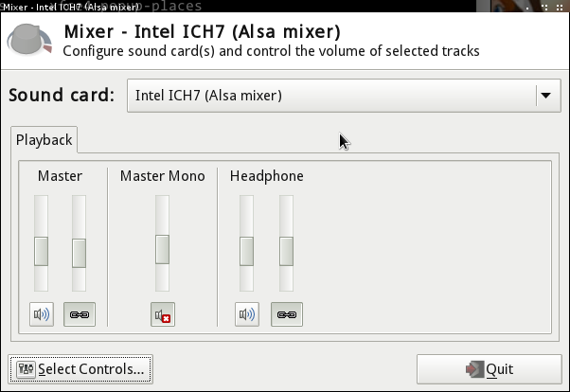This screenshot has height=392, width=570.
Task: Click the Master Mono volume slider handle
Action: pyautogui.click(x=162, y=249)
